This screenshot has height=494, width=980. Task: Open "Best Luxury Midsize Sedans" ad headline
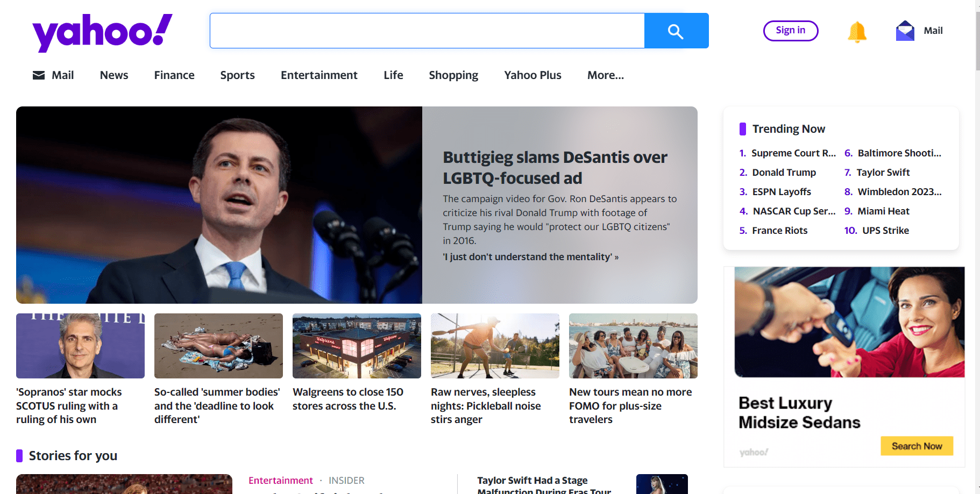(799, 413)
